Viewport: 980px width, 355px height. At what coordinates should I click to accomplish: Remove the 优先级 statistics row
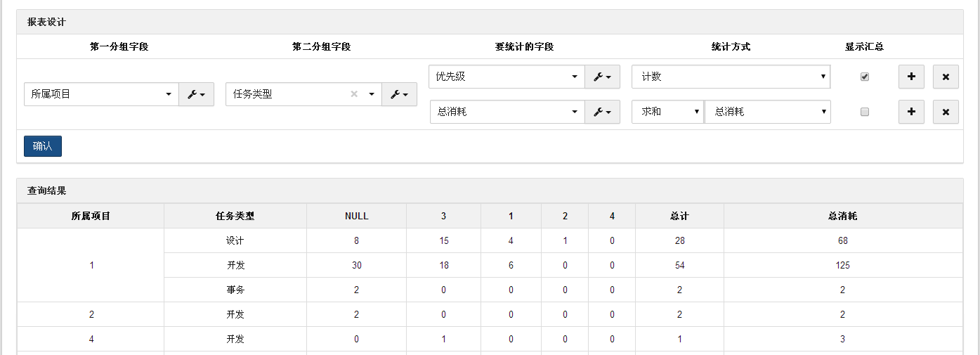click(946, 77)
